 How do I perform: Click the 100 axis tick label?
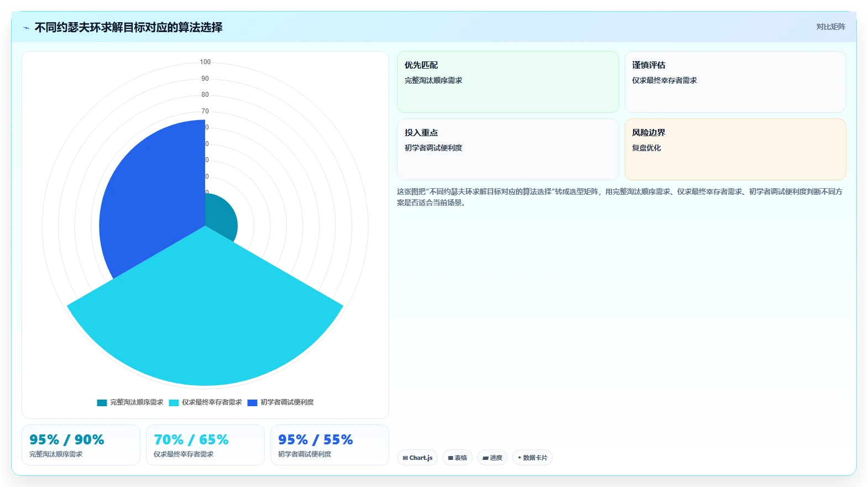click(x=205, y=62)
